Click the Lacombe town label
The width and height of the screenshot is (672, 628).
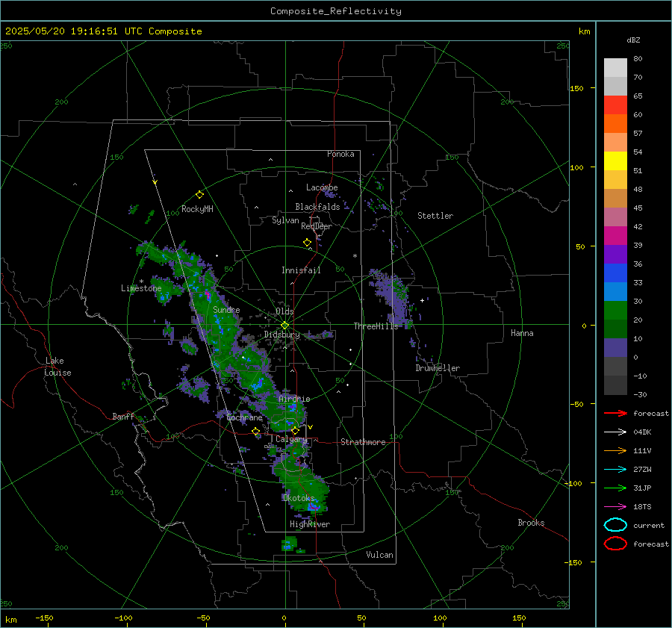[x=322, y=187]
